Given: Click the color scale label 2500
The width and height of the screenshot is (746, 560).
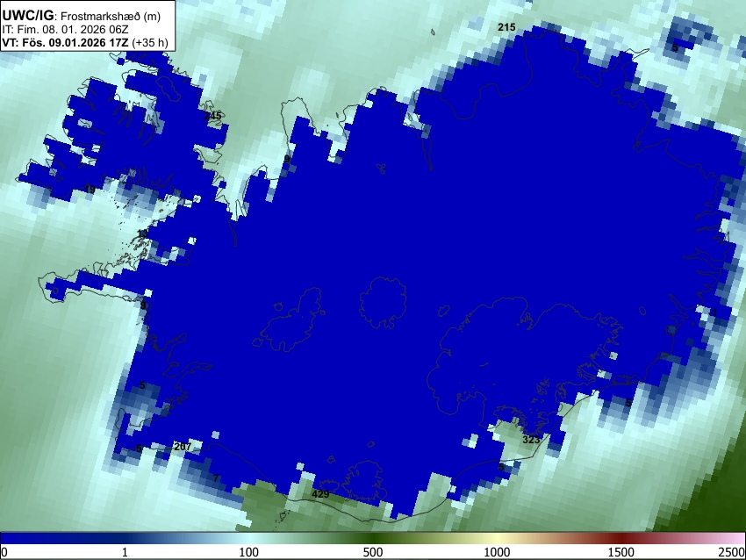Looking at the screenshot, I should pos(732,552).
